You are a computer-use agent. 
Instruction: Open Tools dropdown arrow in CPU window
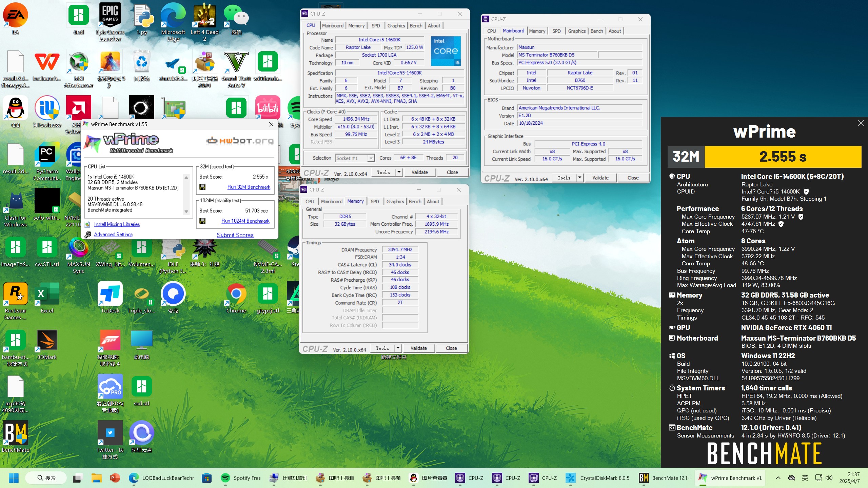[399, 172]
